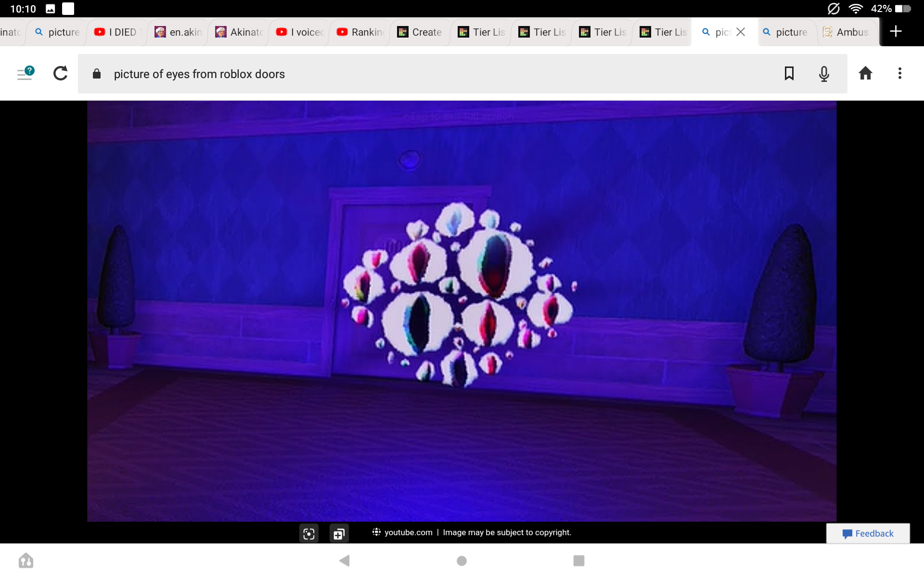
Task: Click the Feedback button bottom right
Action: point(870,532)
